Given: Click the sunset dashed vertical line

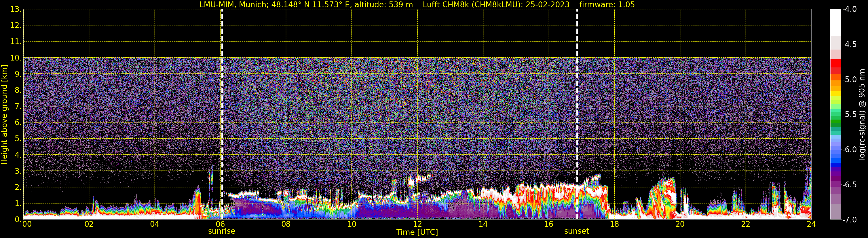Looking at the screenshot, I should (577, 114).
